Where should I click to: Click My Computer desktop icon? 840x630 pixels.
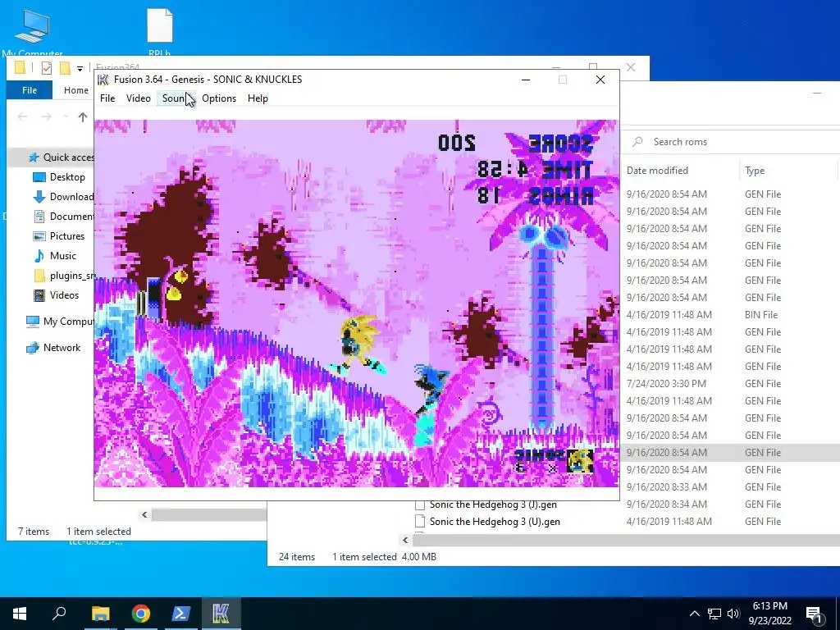pos(32,33)
